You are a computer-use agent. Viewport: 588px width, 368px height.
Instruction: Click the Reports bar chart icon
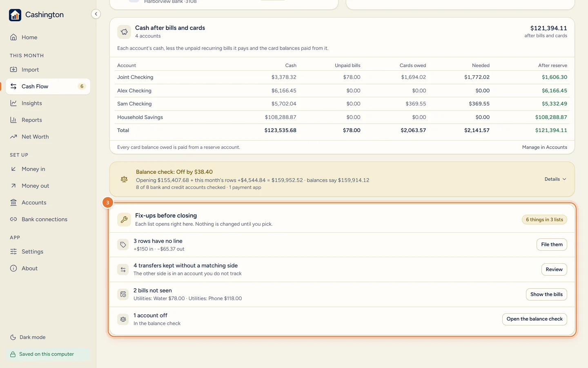coord(13,120)
